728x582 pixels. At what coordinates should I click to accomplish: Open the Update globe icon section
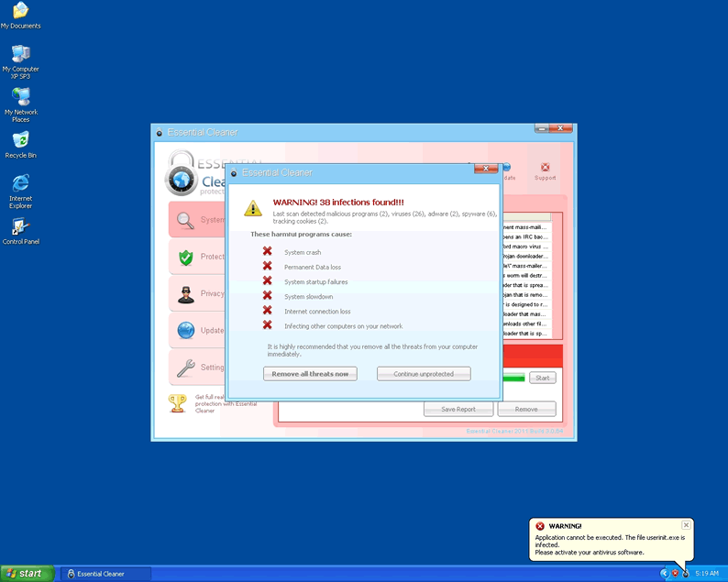point(185,331)
